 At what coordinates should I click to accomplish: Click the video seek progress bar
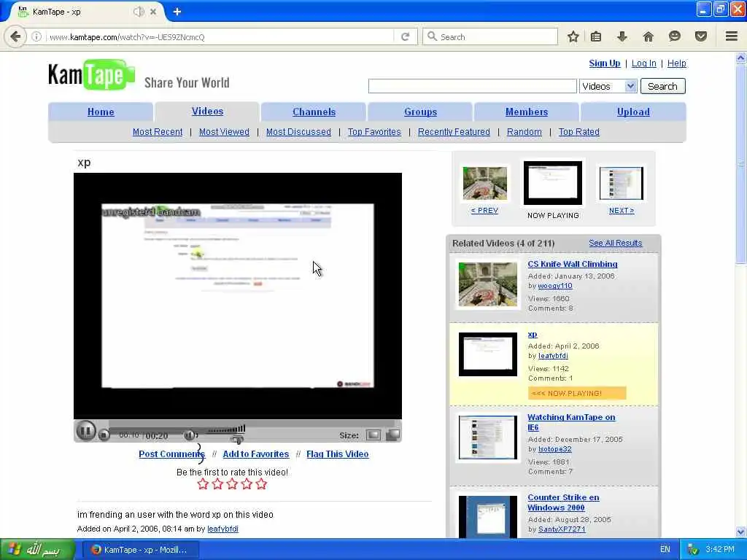click(x=252, y=424)
